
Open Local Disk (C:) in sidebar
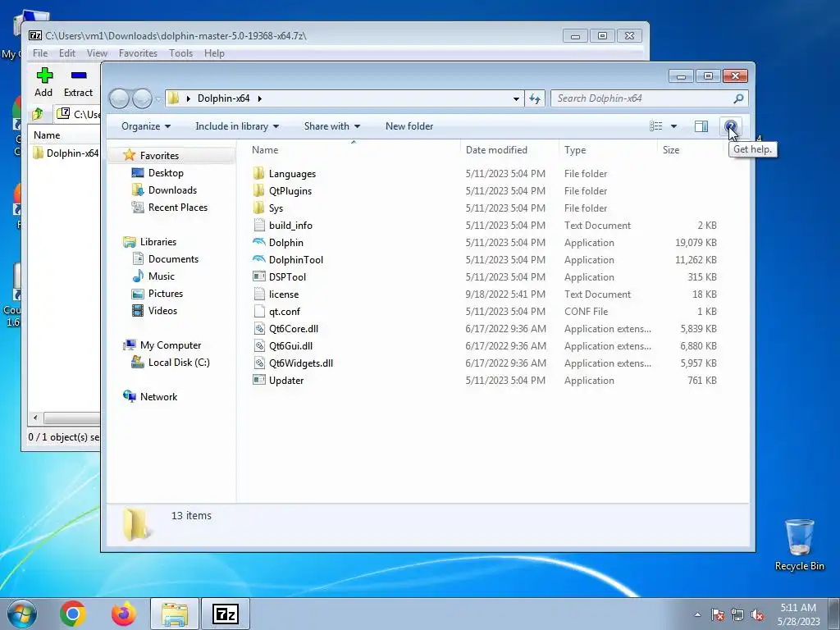[x=178, y=362]
